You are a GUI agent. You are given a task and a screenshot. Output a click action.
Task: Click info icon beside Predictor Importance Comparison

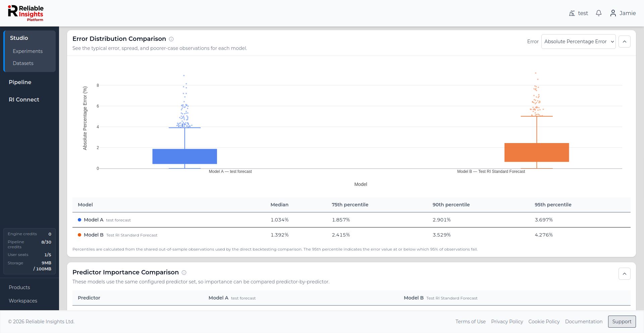(184, 272)
